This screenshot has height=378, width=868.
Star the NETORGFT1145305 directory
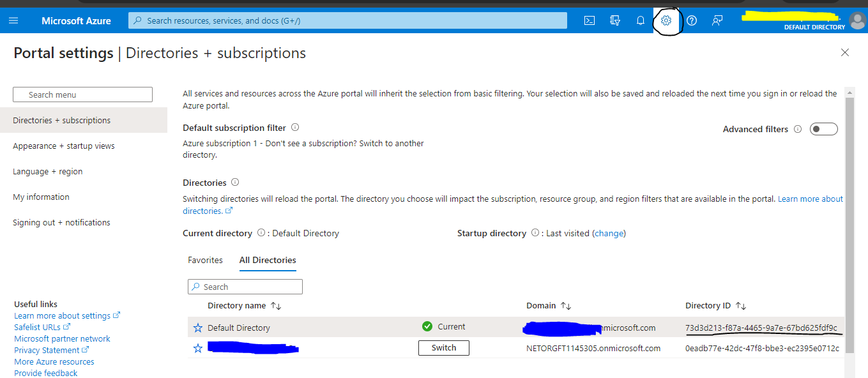(x=197, y=348)
